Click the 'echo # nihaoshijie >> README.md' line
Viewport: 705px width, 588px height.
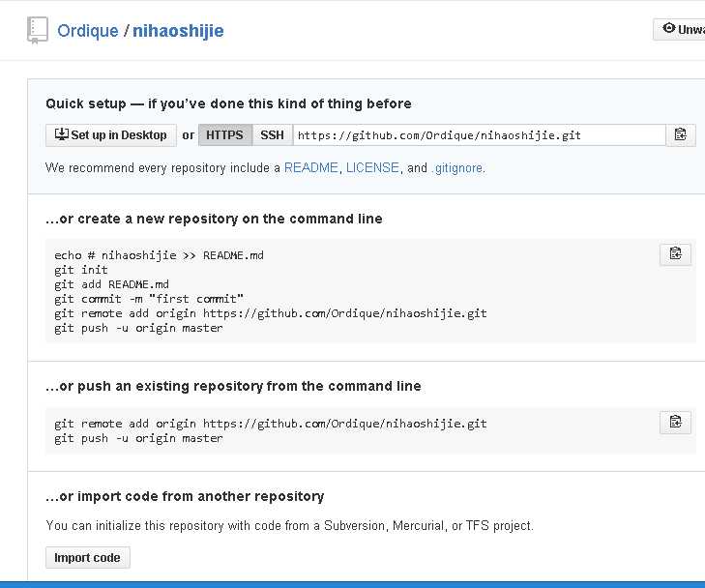click(x=159, y=255)
